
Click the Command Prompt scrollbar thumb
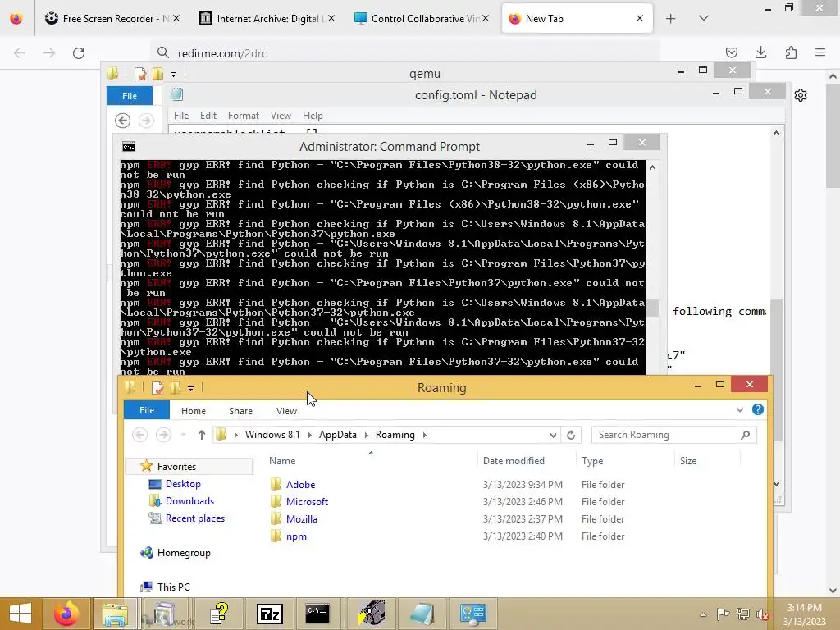[x=652, y=308]
